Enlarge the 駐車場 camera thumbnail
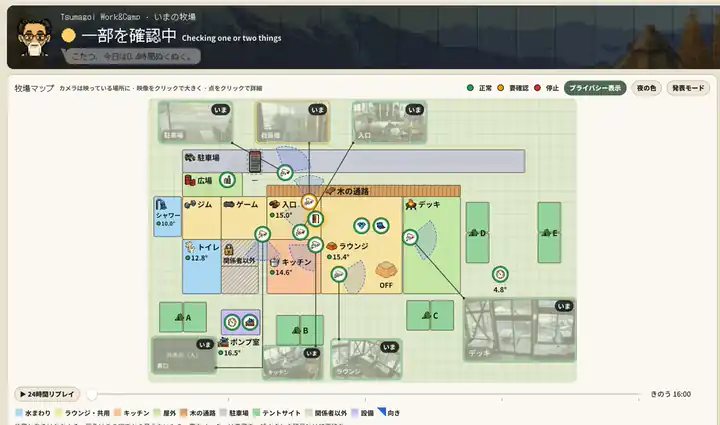The width and height of the screenshot is (720, 425). point(196,122)
